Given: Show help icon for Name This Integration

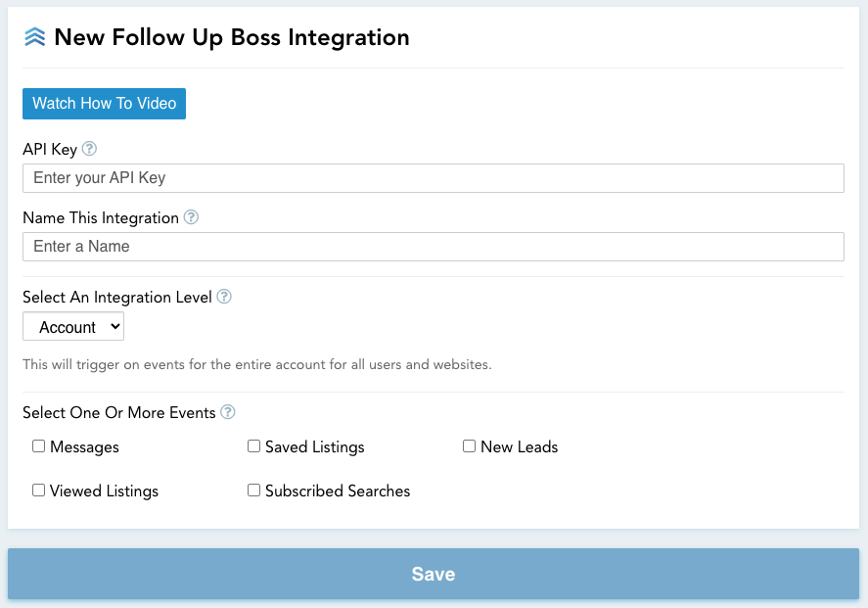Looking at the screenshot, I should pos(191,217).
